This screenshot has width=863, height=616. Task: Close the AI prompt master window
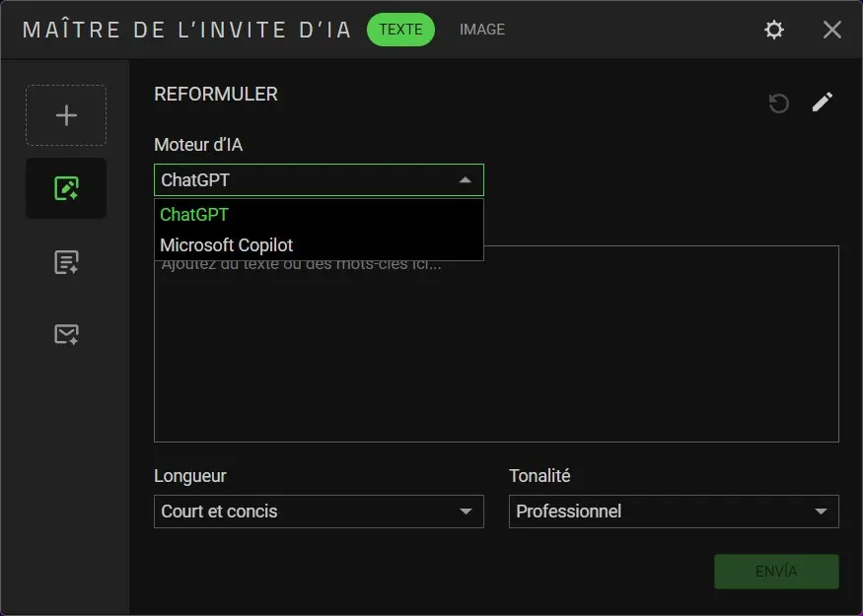tap(832, 30)
